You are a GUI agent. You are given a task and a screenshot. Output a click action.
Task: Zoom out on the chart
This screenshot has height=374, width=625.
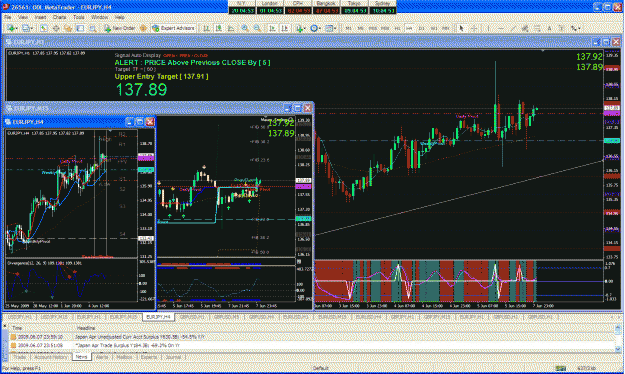257,28
